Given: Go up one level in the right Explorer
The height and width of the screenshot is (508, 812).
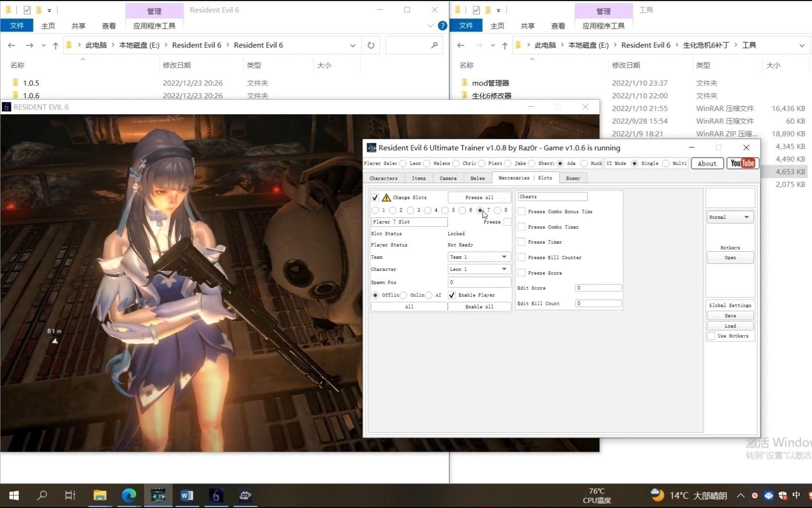Looking at the screenshot, I should click(505, 45).
